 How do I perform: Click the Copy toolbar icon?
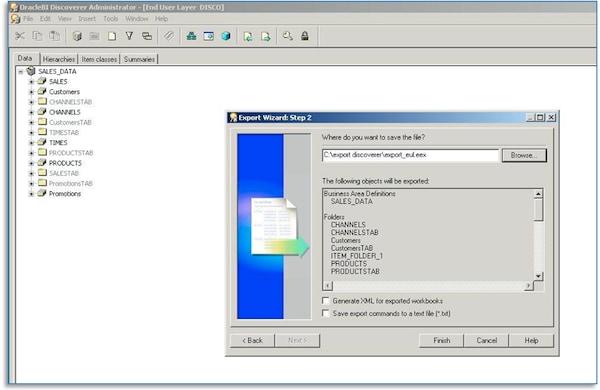pos(37,36)
